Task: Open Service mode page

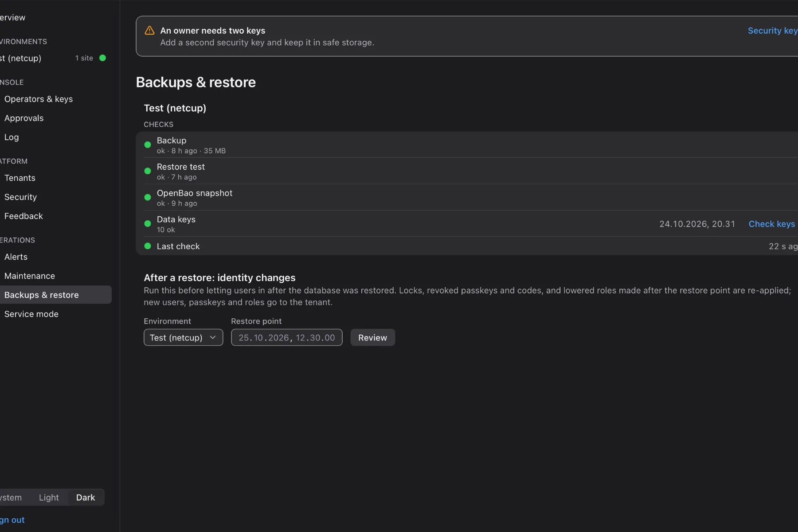Action: tap(31, 314)
